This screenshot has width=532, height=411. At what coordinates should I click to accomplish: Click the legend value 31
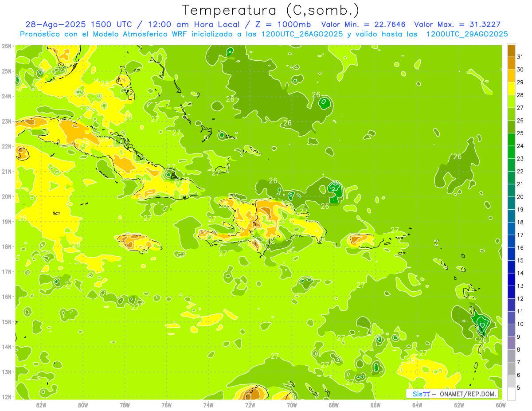pyautogui.click(x=520, y=57)
